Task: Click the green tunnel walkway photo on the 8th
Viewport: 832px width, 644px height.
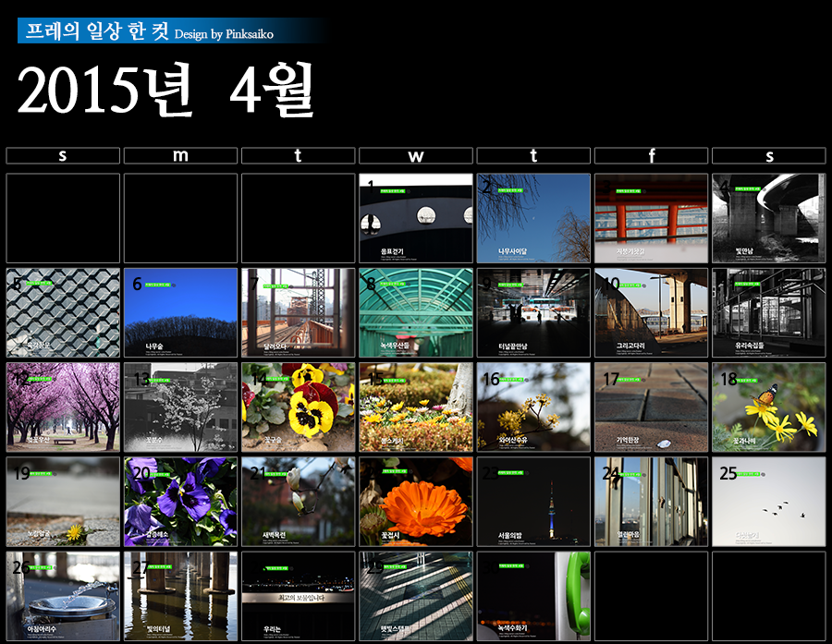Action: coord(415,313)
